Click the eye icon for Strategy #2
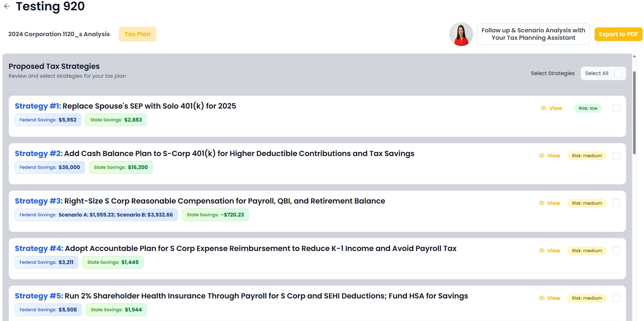This screenshot has height=321, width=644. click(x=542, y=156)
